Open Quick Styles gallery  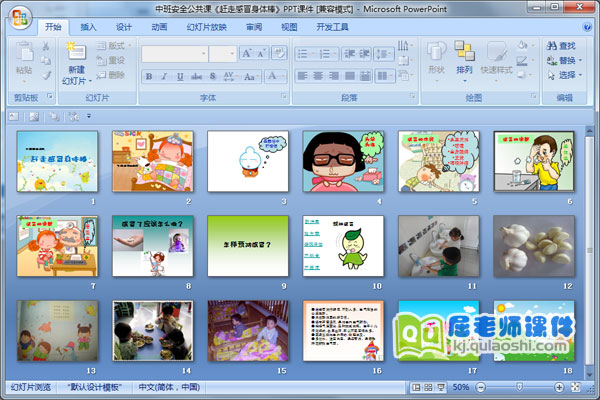point(496,61)
